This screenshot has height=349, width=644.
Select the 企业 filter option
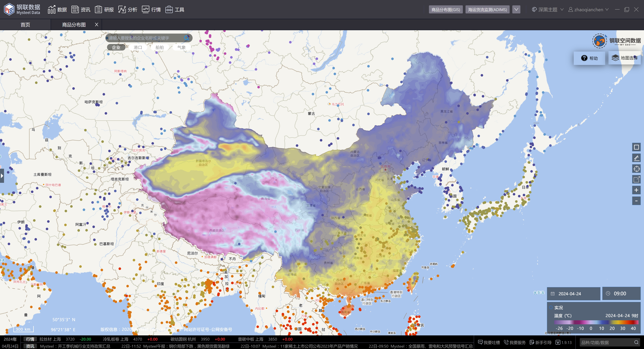coord(116,47)
